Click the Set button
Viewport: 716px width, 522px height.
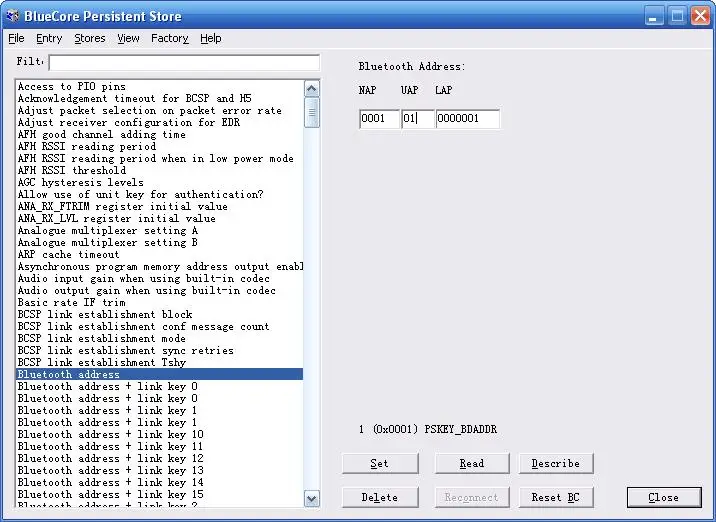(x=379, y=464)
